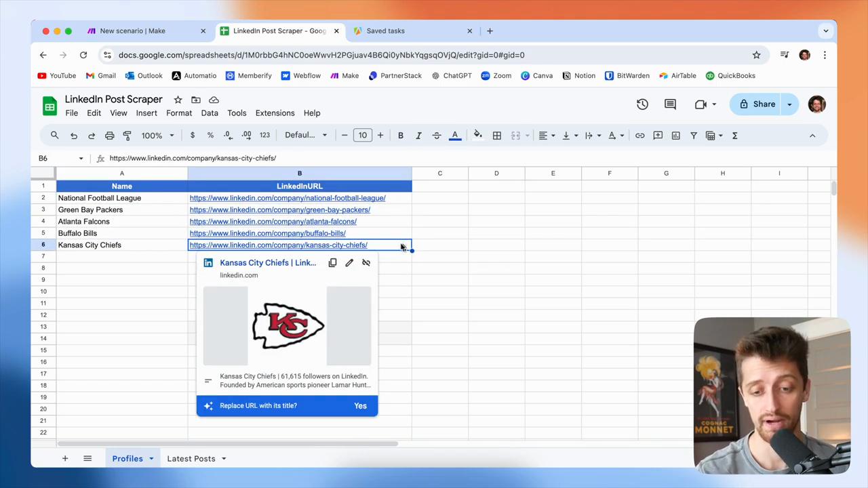The image size is (868, 488).
Task: Click the Share button
Action: pos(757,104)
